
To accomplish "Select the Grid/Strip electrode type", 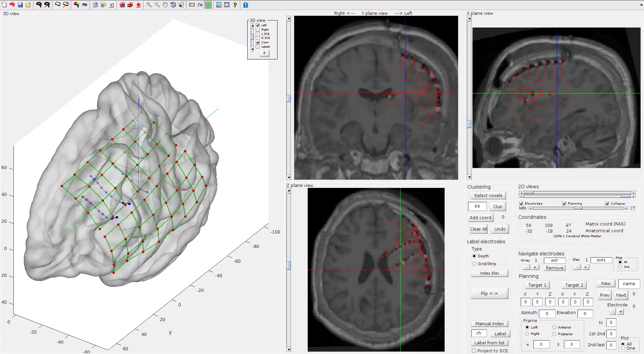I will pyautogui.click(x=474, y=264).
